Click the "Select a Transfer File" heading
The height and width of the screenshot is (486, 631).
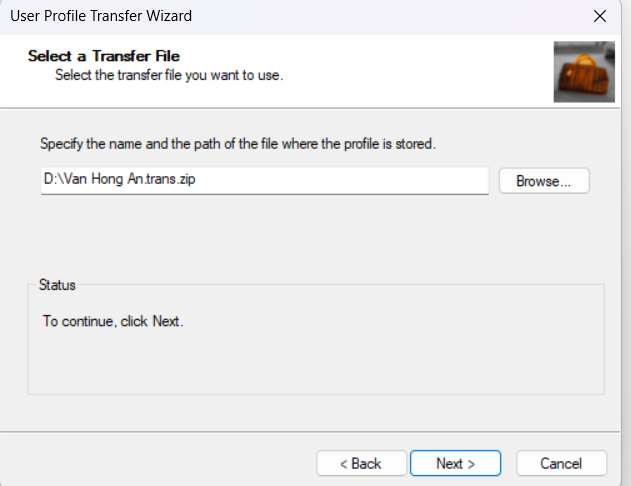(x=103, y=56)
